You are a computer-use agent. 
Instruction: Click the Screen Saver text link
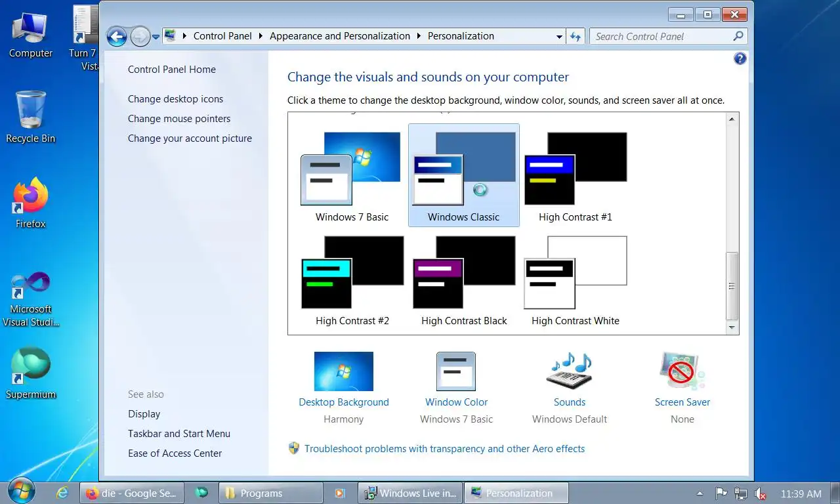(x=682, y=402)
